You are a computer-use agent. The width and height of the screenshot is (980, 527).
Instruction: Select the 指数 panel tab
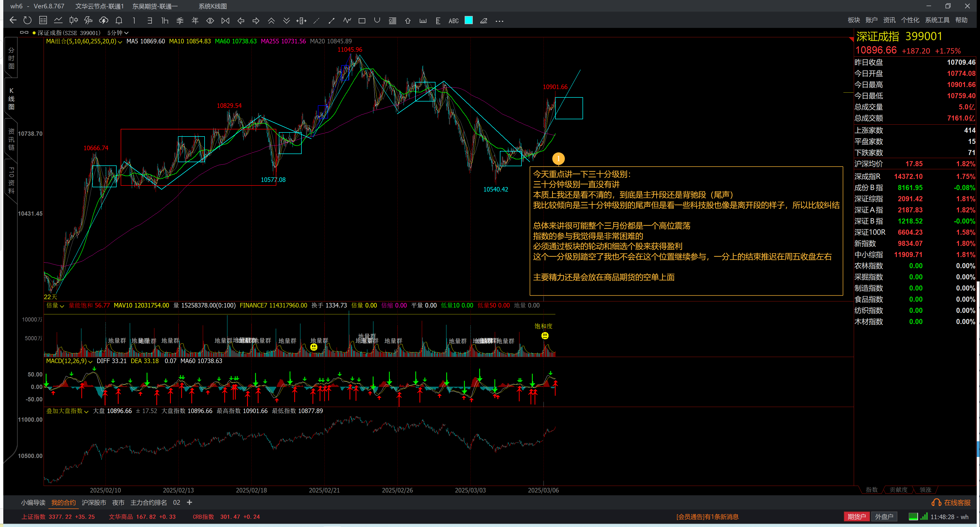[x=872, y=490]
